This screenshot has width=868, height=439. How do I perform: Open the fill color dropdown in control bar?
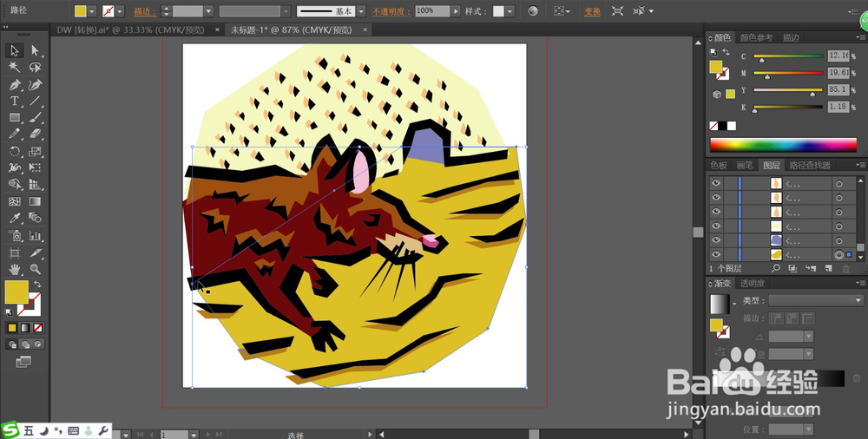94,11
